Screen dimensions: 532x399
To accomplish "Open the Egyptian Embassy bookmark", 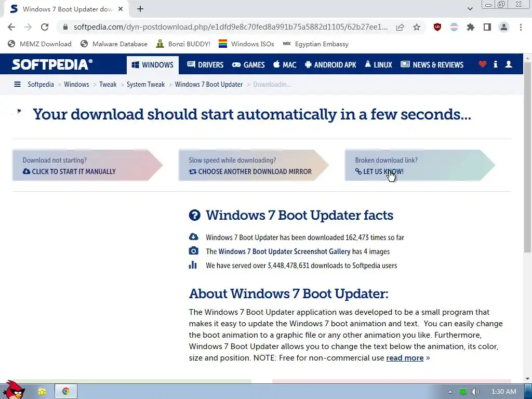I will click(315, 44).
